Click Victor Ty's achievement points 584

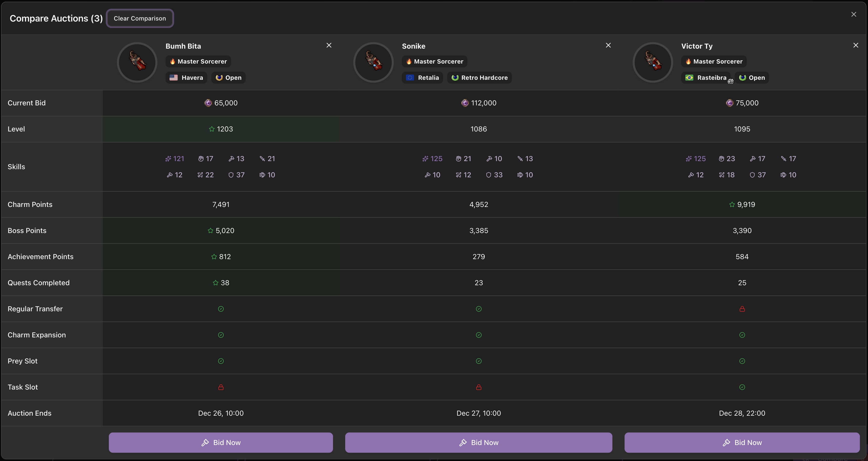tap(742, 257)
